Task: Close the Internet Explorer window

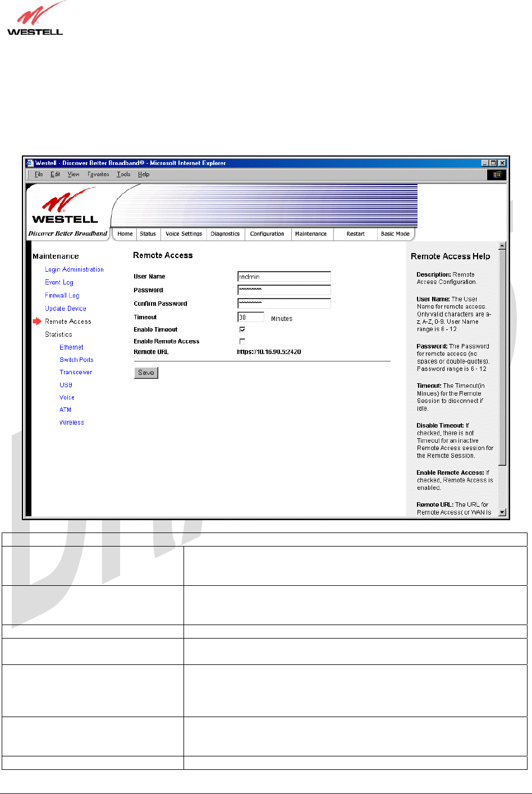Action: pos(502,163)
